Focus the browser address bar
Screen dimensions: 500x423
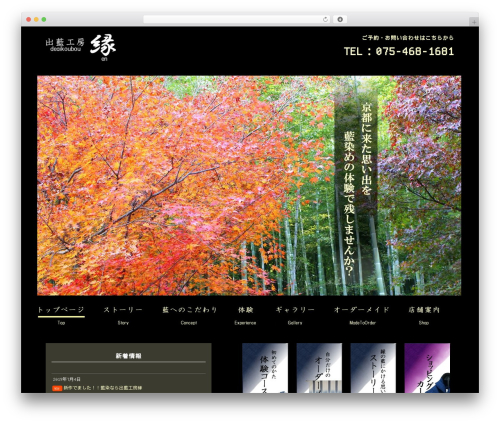237,19
